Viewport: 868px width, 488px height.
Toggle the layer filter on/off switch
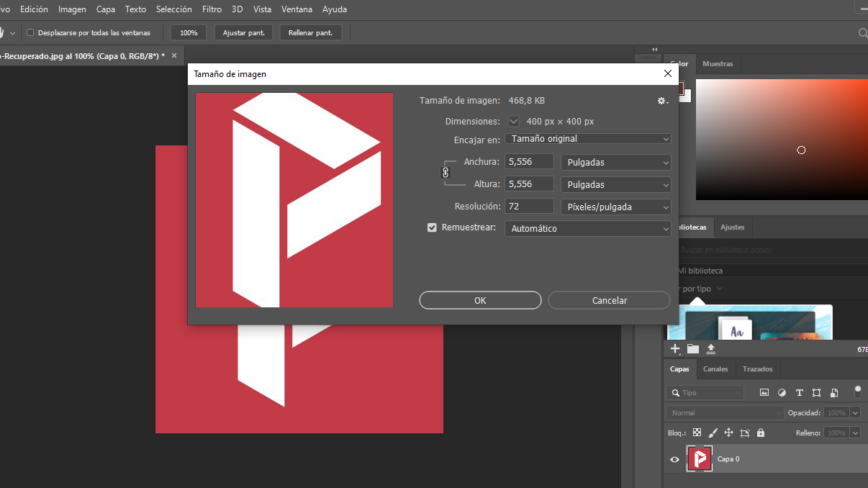857,392
